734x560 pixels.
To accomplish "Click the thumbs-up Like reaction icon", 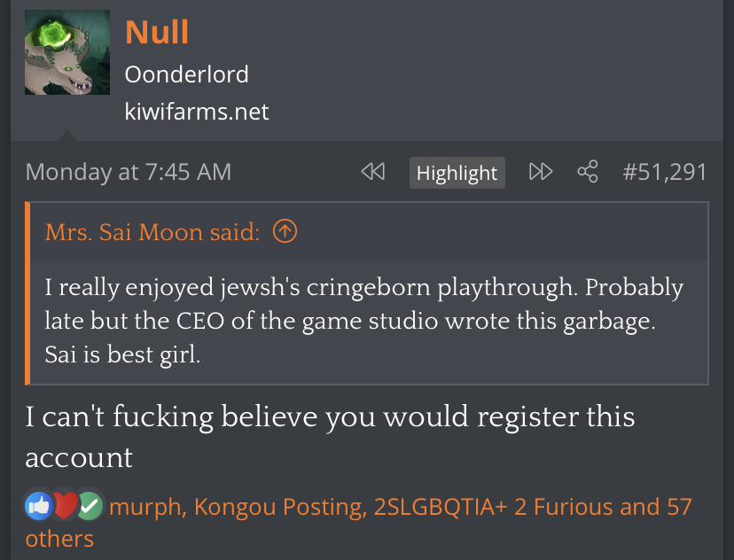I will tap(38, 506).
